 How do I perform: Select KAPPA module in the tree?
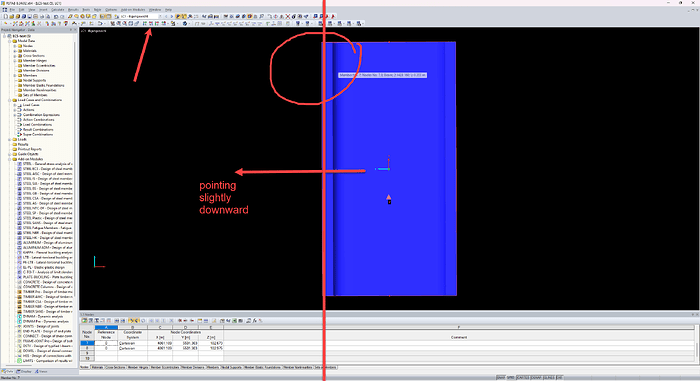click(48, 252)
